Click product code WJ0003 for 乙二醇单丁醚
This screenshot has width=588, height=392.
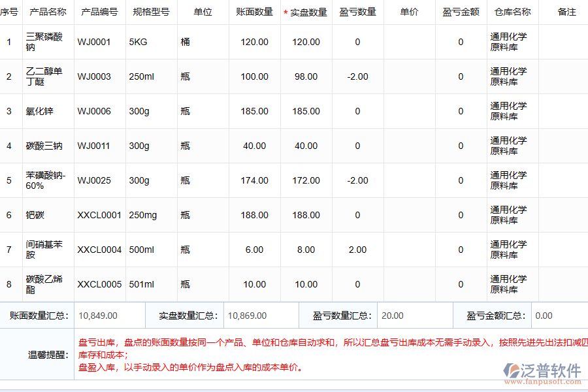coord(95,76)
